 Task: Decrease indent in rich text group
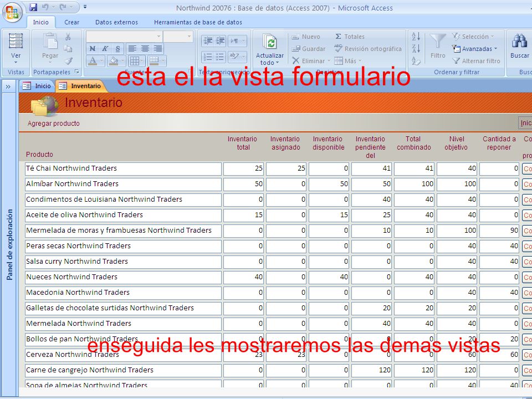click(207, 40)
